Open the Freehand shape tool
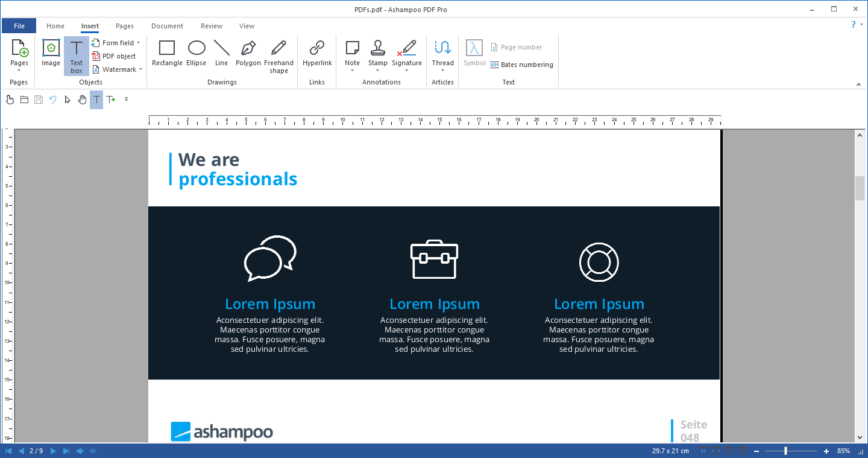Screen dimensions: 868x458 pos(278,56)
